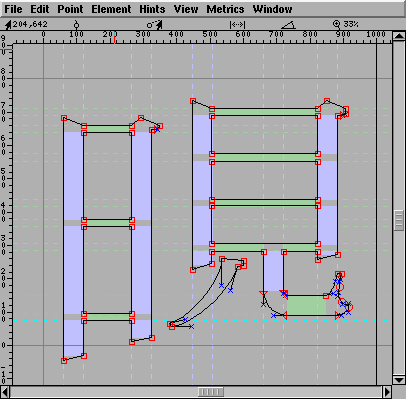Click the 33% zoom level readout
Screen dimensions: 406x399
click(x=351, y=24)
